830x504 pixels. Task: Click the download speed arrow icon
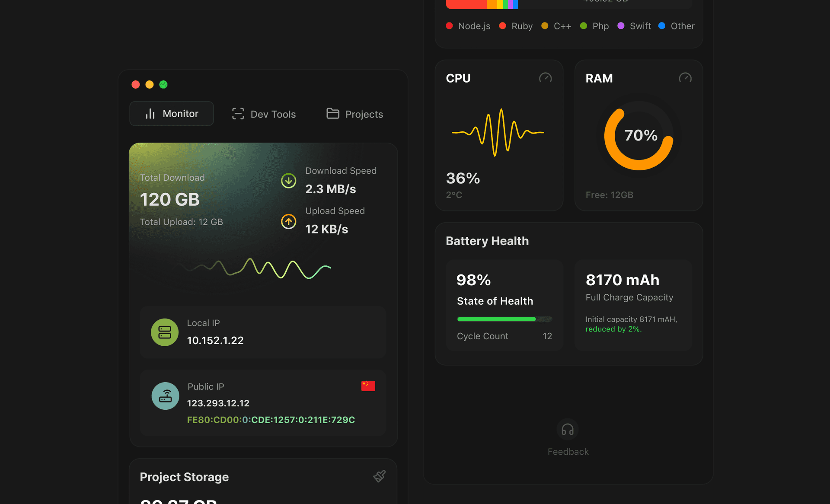(x=288, y=181)
